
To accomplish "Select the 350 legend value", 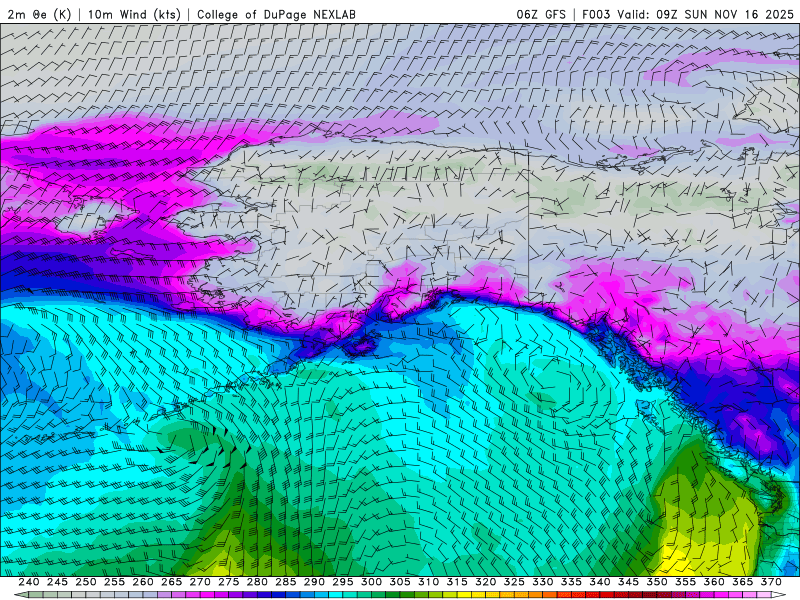I will pos(657,582).
